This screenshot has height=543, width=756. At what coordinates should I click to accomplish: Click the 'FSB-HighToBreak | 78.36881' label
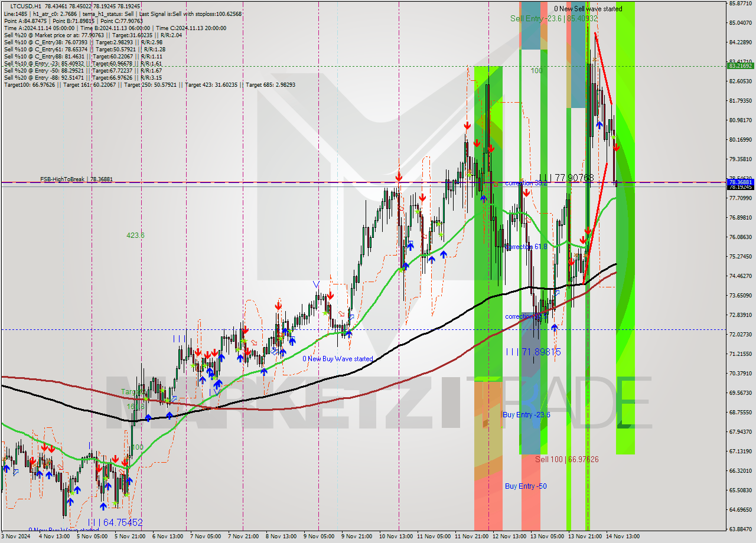click(x=76, y=179)
